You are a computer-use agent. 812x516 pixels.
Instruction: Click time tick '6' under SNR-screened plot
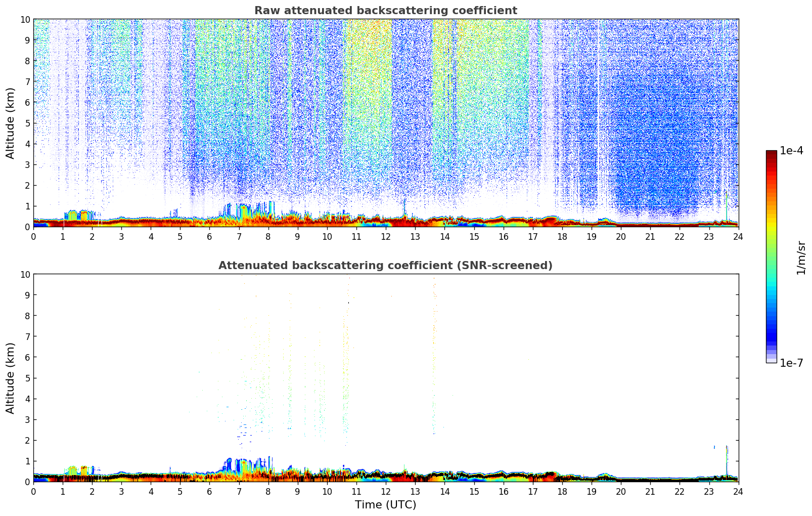[x=209, y=492]
